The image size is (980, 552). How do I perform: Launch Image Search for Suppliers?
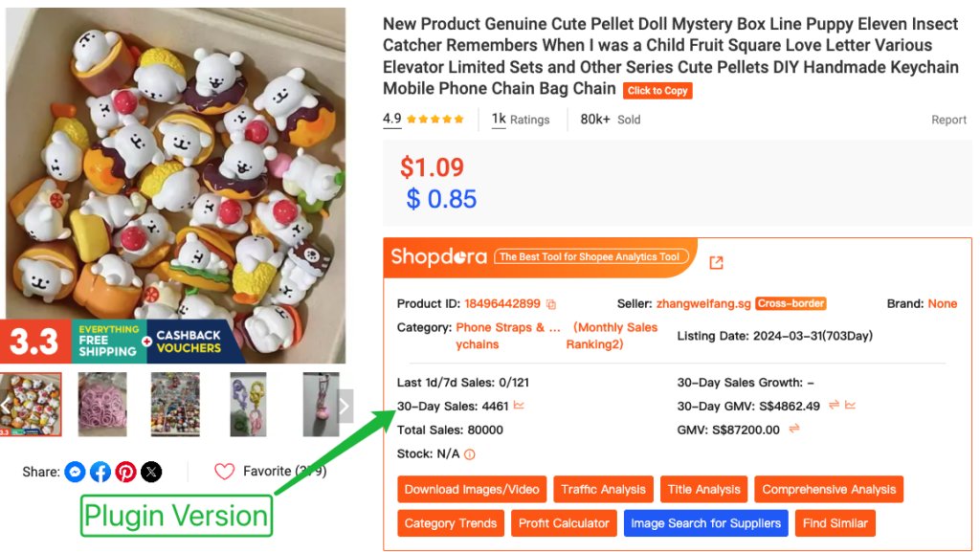(706, 523)
